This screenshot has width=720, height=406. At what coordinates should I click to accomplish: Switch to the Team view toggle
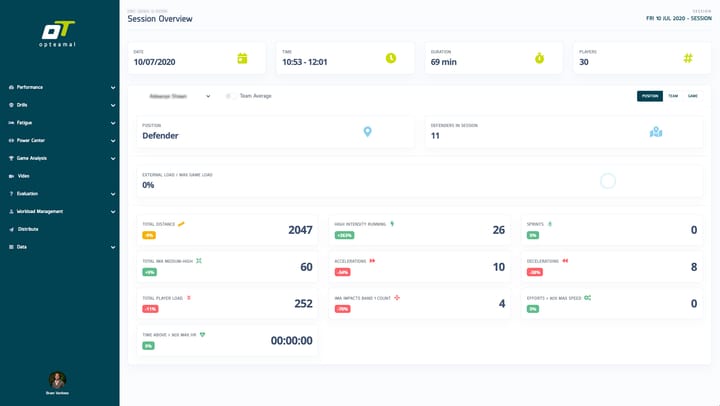point(673,96)
